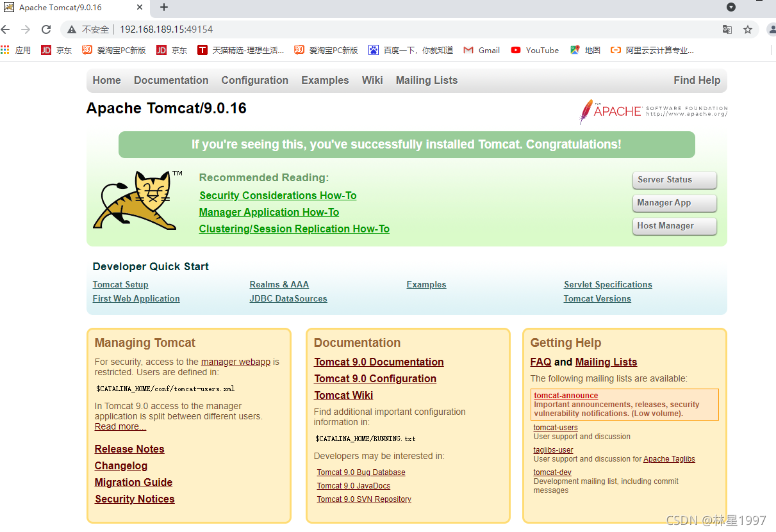776x532 pixels.
Task: Open tomcat-dev mailing list link
Action: (x=552, y=472)
